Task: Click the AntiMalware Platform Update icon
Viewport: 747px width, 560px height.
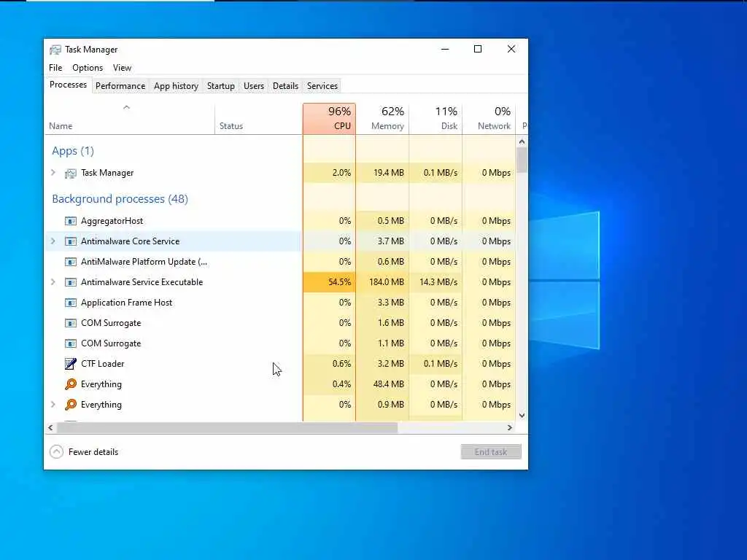Action: [71, 262]
